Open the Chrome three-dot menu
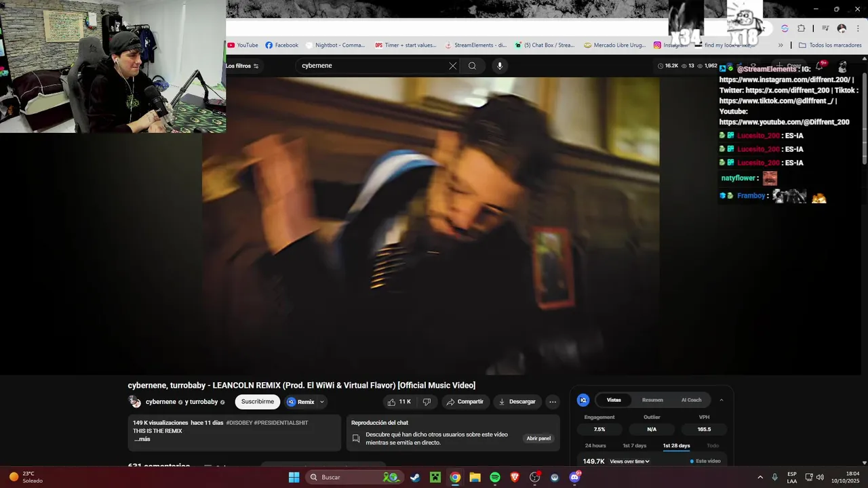 click(x=858, y=28)
